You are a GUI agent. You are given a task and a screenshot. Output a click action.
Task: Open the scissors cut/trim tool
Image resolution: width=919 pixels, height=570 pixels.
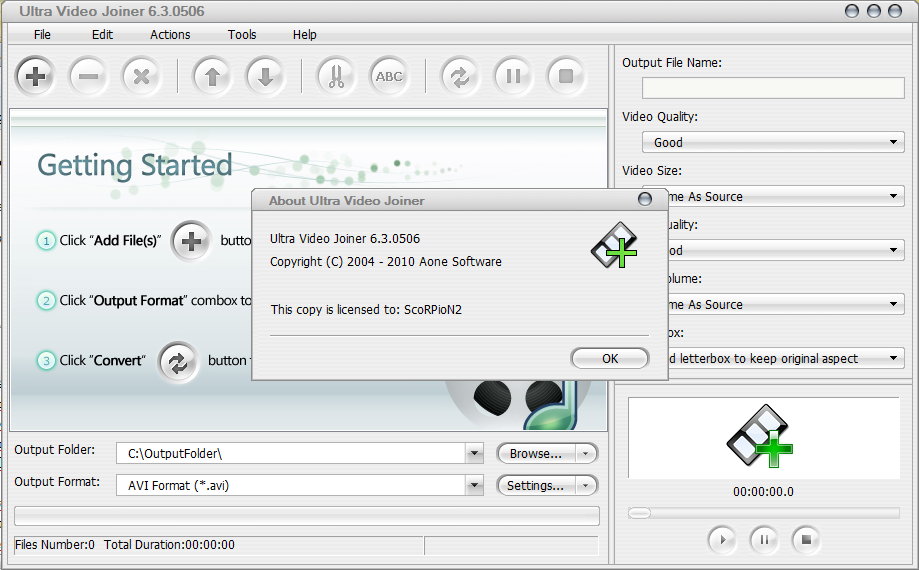(x=336, y=76)
